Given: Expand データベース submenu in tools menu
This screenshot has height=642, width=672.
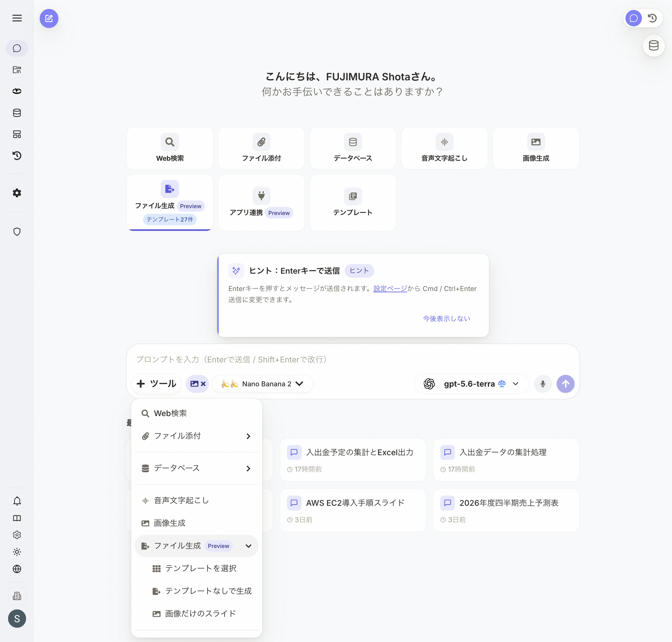Looking at the screenshot, I should (x=196, y=468).
